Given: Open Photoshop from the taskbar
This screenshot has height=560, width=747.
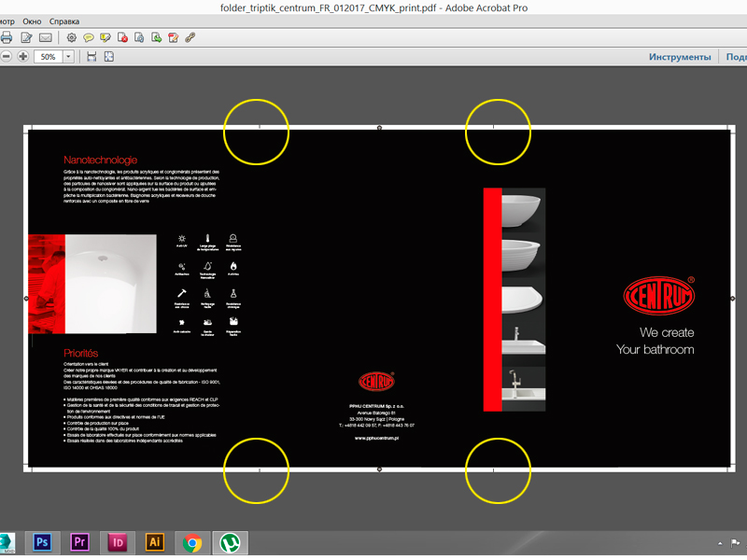Looking at the screenshot, I should (42, 542).
